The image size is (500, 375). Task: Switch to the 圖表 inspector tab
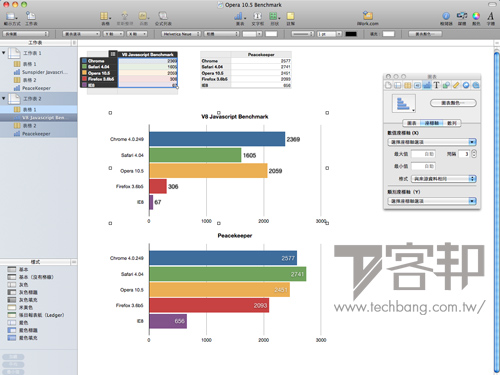pyautogui.click(x=412, y=123)
